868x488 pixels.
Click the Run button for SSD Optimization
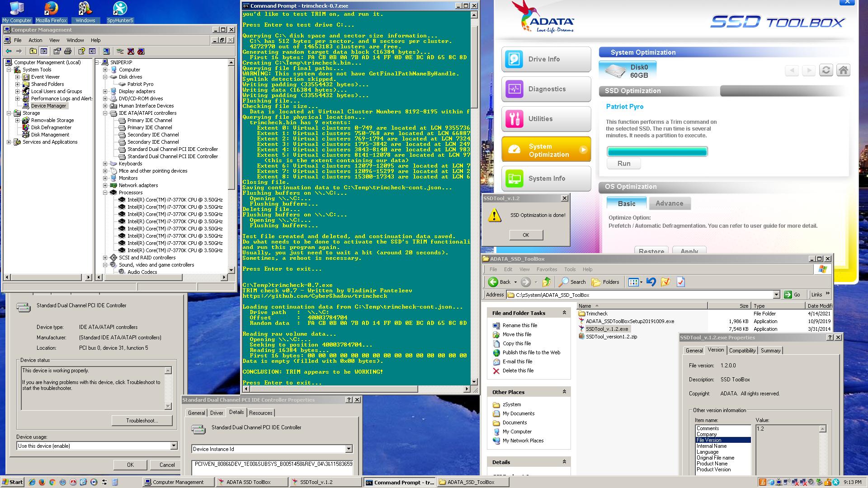tap(623, 164)
